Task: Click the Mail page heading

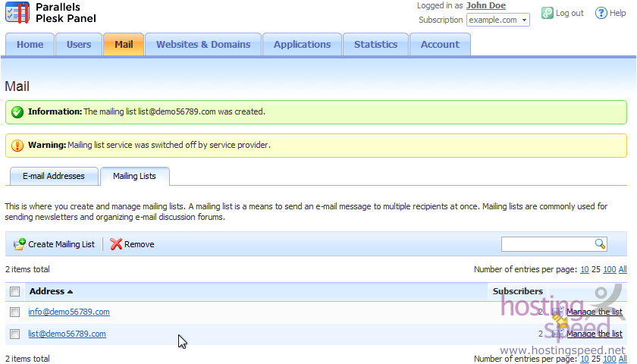Action: (x=17, y=86)
